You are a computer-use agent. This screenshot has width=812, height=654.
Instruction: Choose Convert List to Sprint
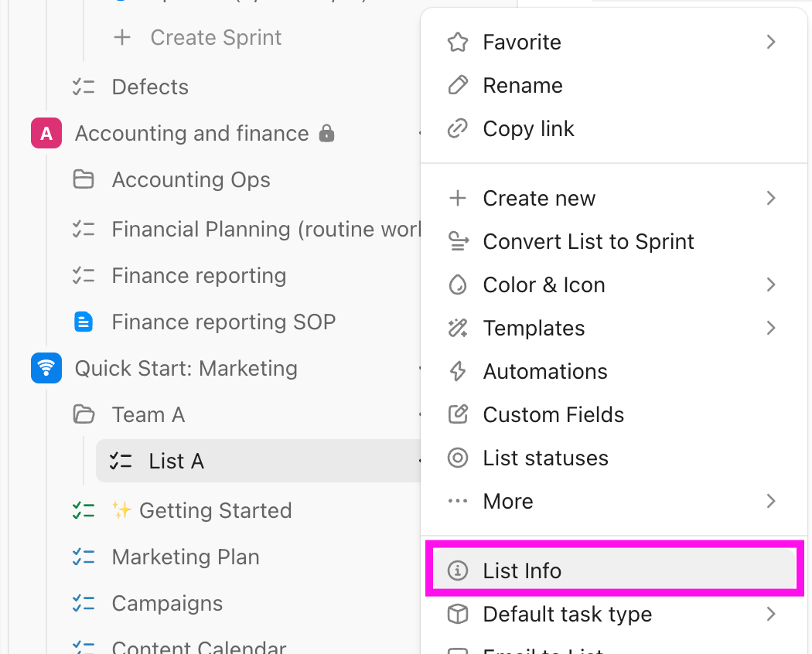(x=588, y=242)
